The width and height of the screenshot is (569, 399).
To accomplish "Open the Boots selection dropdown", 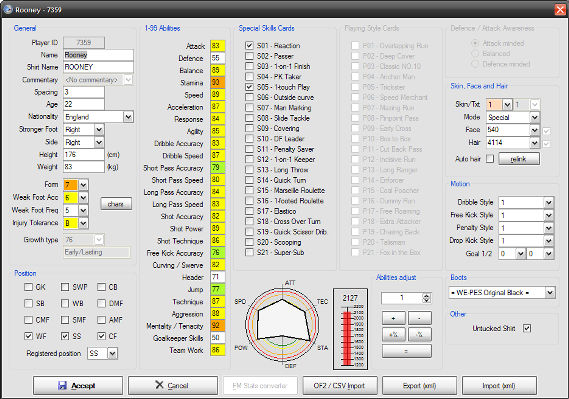I will 550,292.
